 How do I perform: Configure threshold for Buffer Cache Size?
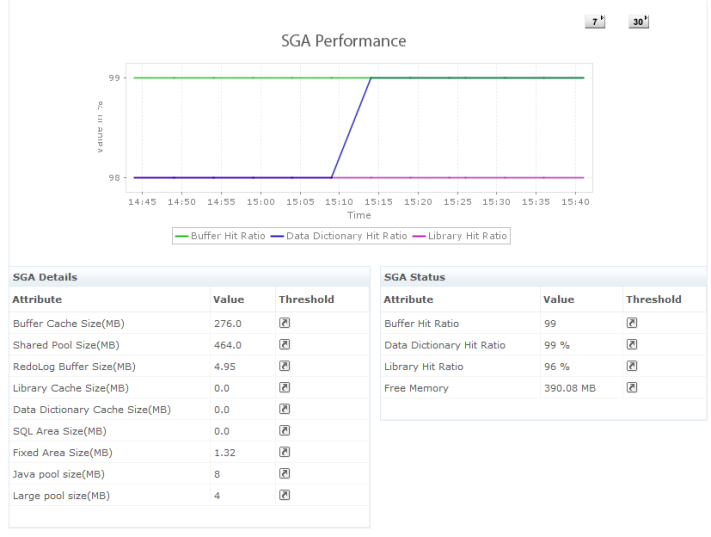(284, 323)
